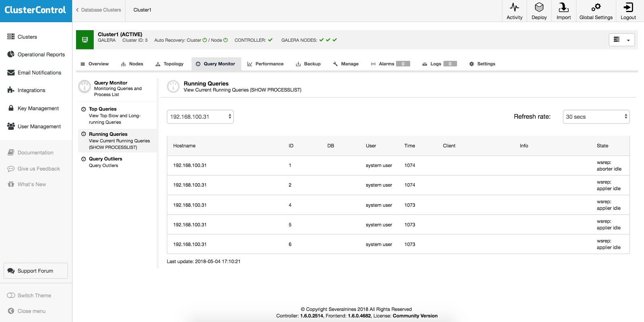Click the Documentation book icon
This screenshot has width=644, height=322.
(11, 152)
